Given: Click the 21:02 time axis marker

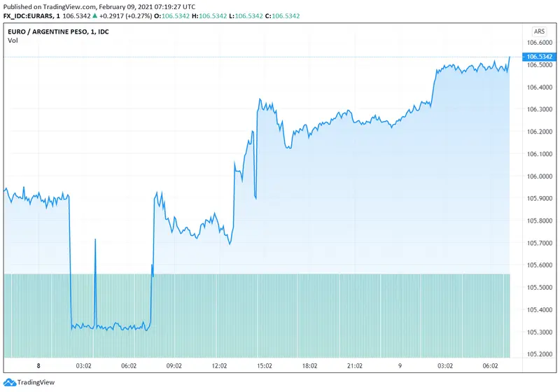Looking at the screenshot, I should point(355,365).
